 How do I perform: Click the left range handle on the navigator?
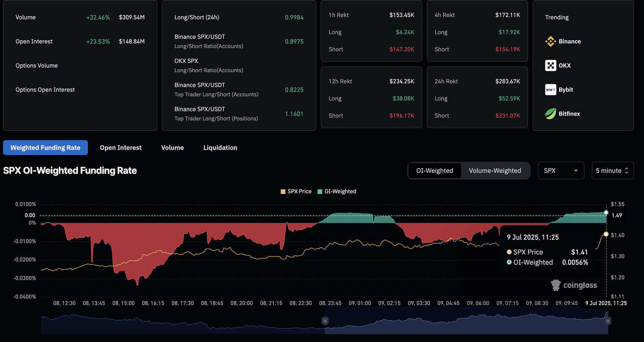click(325, 321)
